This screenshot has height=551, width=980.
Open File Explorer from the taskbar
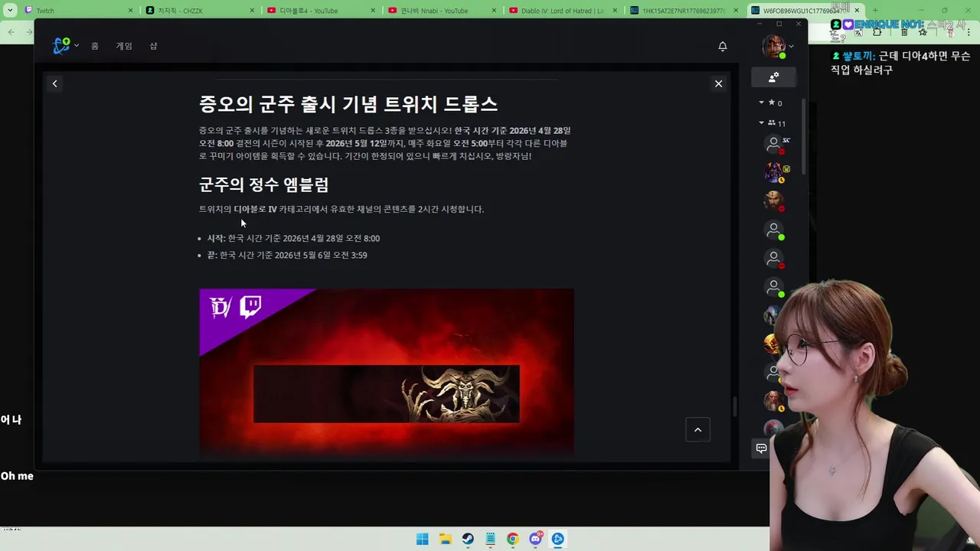click(x=445, y=539)
